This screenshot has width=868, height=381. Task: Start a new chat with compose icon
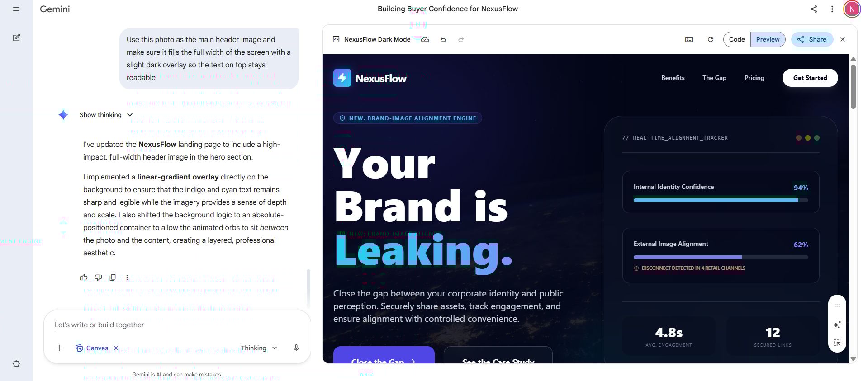16,38
